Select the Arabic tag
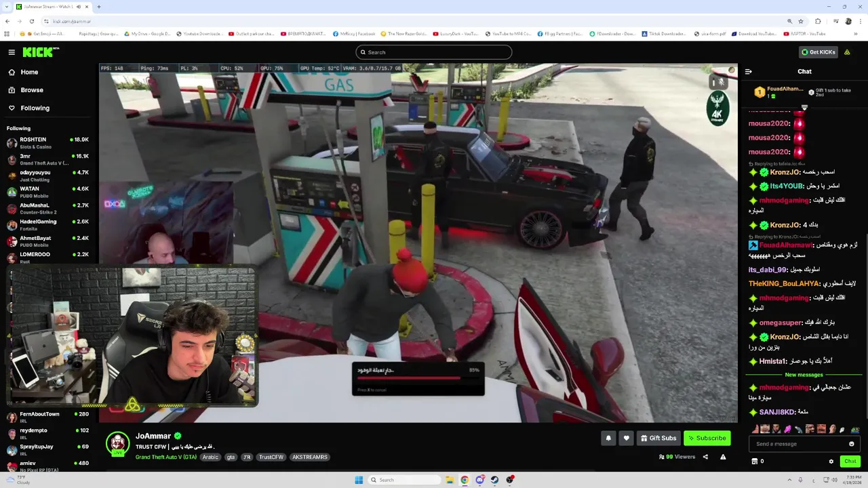868x488 pixels. click(x=210, y=457)
